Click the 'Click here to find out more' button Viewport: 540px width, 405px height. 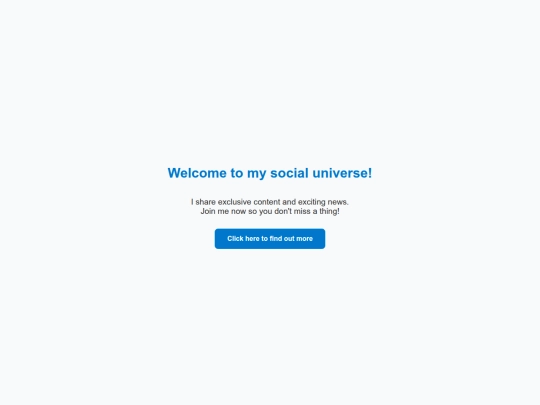pos(270,239)
